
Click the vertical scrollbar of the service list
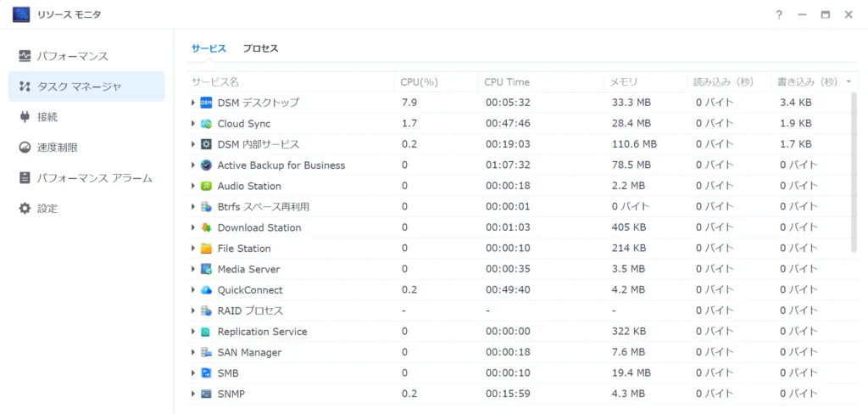[x=854, y=170]
